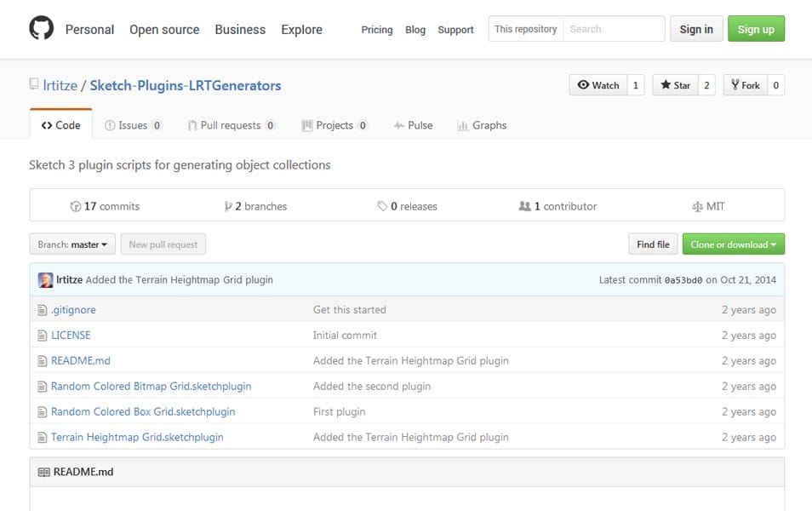
Task: Click file icon beside Terrain Heightmap Grid.sketchplugin
Action: pyautogui.click(x=43, y=438)
